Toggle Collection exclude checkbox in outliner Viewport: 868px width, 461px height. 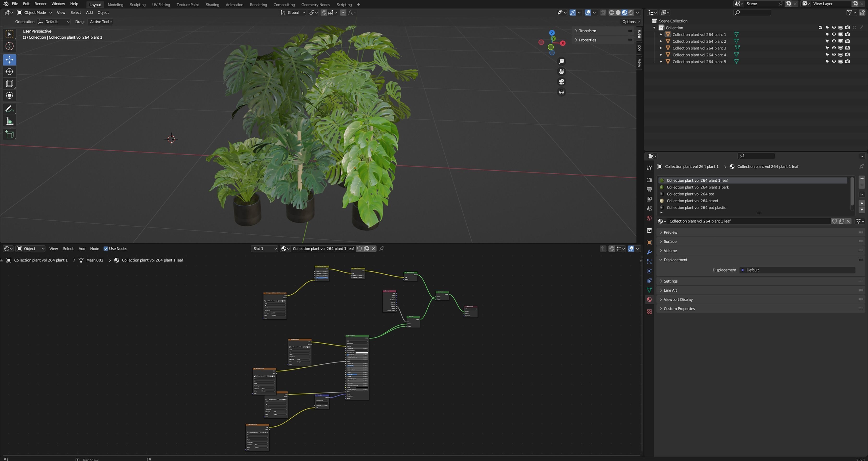click(x=820, y=28)
